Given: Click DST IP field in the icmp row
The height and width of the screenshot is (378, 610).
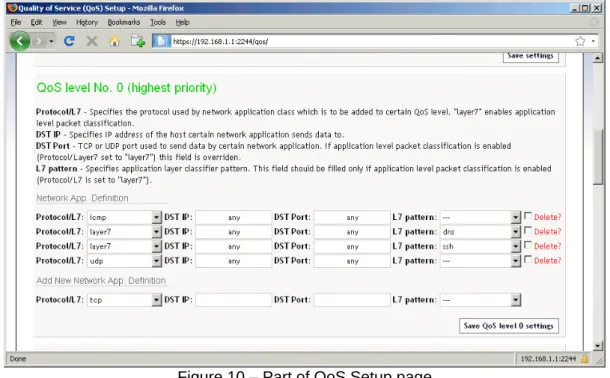Looking at the screenshot, I should (233, 217).
